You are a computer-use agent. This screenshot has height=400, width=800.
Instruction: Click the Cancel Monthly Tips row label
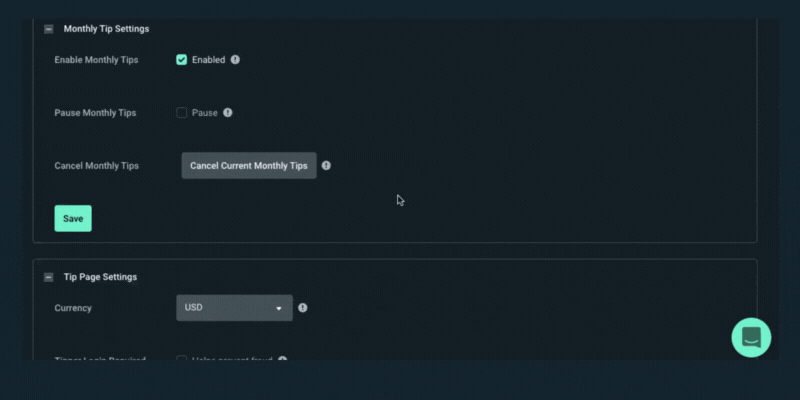click(x=96, y=166)
